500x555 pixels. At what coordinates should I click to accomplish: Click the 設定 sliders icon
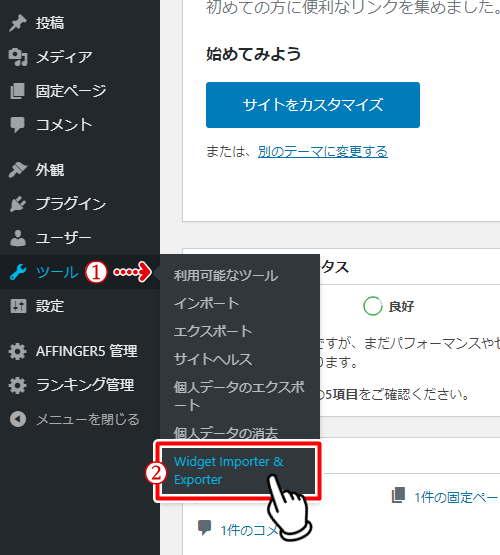click(18, 306)
